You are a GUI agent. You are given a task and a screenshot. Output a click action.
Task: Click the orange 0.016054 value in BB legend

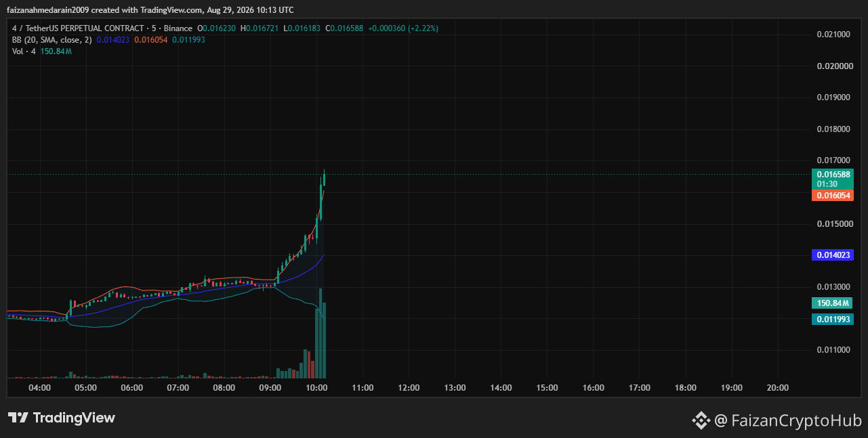point(150,40)
